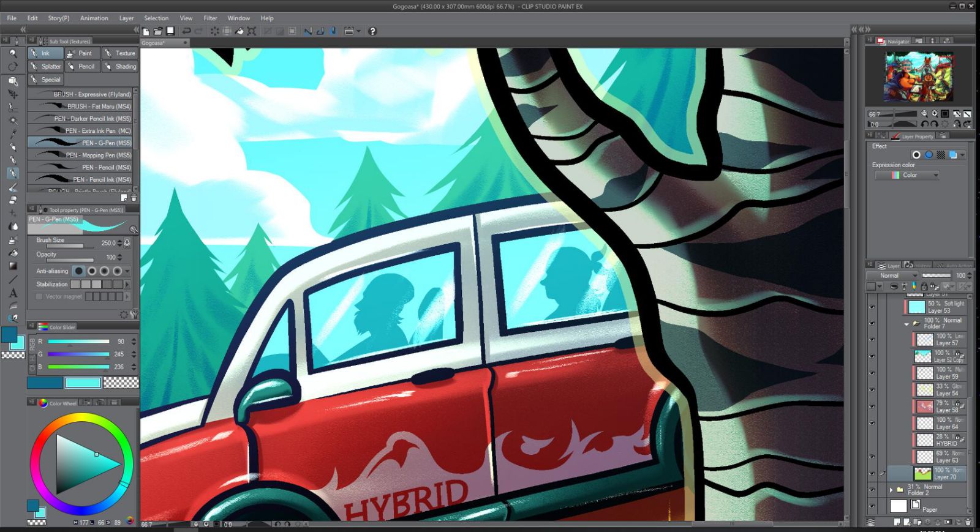
Task: Switch to the Gogoasa canvas tab
Action: tap(165, 43)
